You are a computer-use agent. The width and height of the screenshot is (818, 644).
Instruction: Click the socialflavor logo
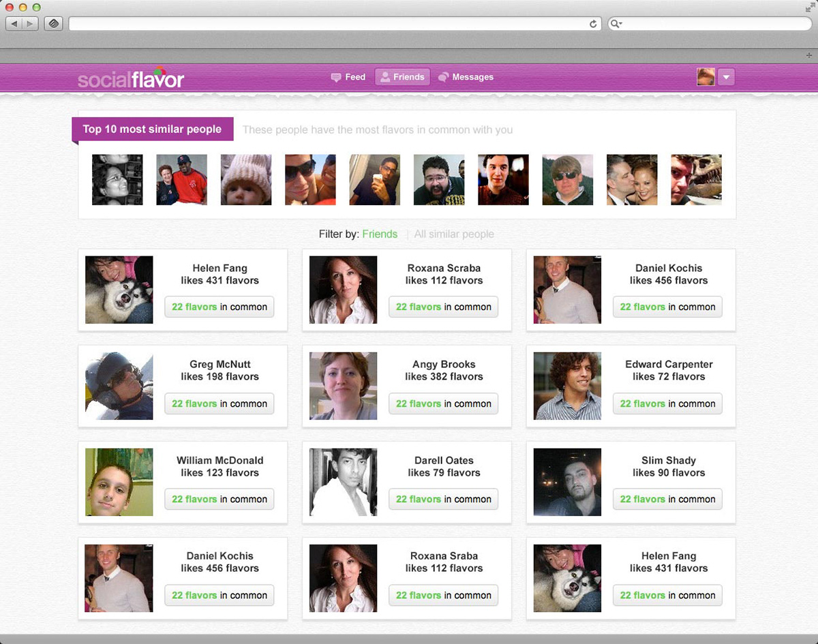(x=131, y=78)
